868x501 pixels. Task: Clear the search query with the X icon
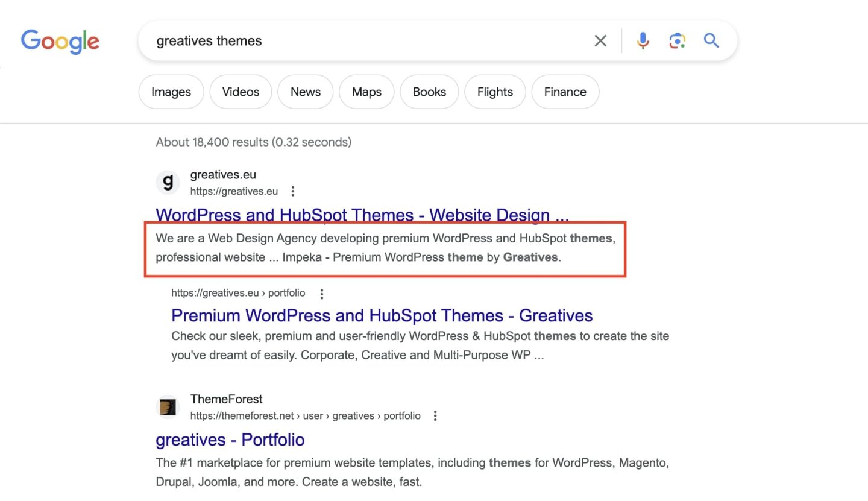pyautogui.click(x=600, y=40)
